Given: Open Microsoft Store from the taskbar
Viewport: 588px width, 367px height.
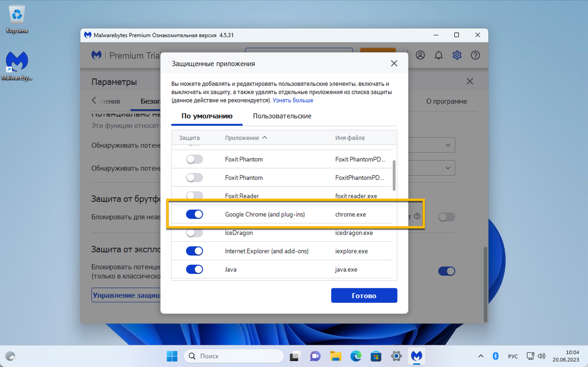Looking at the screenshot, I should 376,356.
